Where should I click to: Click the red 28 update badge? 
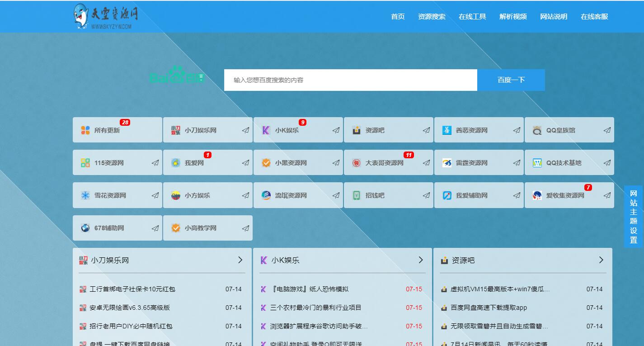(125, 122)
